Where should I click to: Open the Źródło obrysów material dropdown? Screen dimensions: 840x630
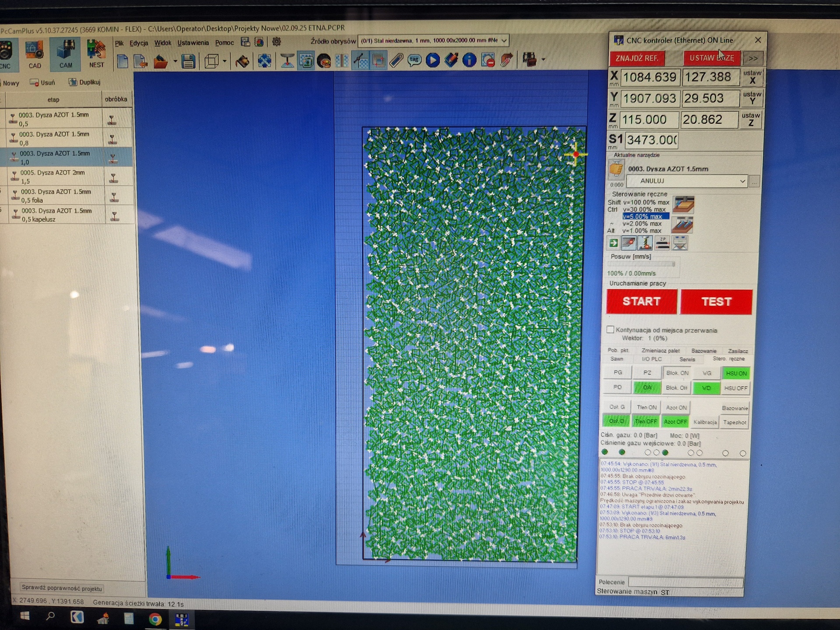pyautogui.click(x=504, y=41)
